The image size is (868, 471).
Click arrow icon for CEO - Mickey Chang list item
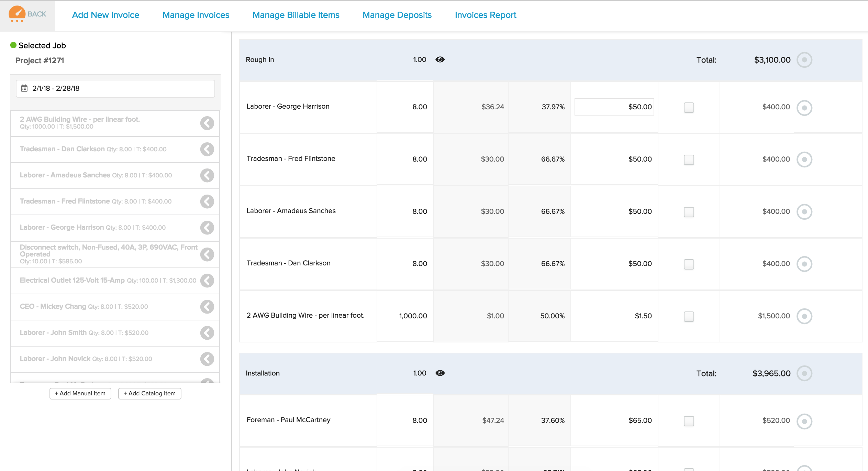207,307
